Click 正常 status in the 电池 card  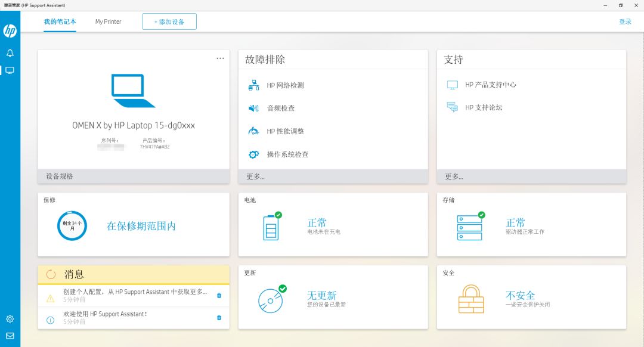(317, 222)
